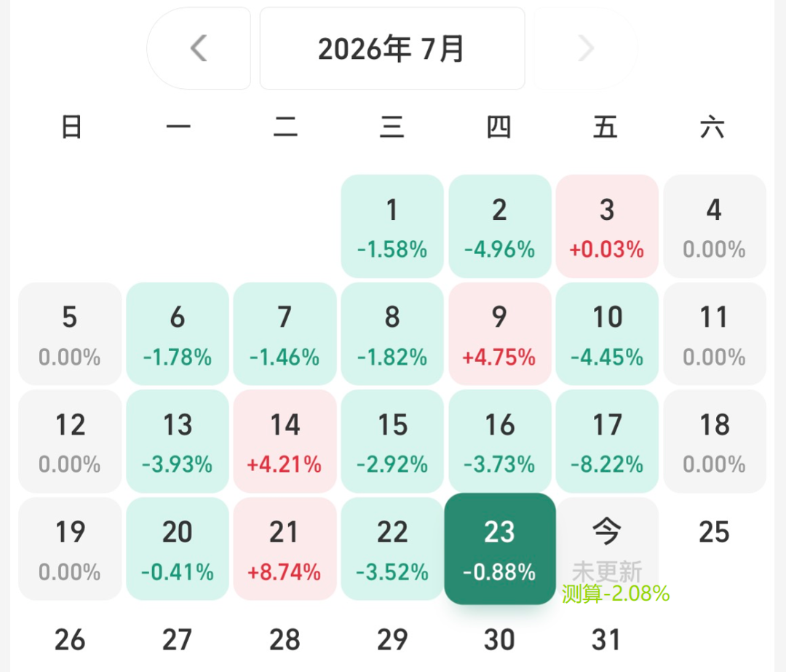Screen dimensions: 786x672
Task: Open day 6 with -1.78% return
Action: [178, 334]
